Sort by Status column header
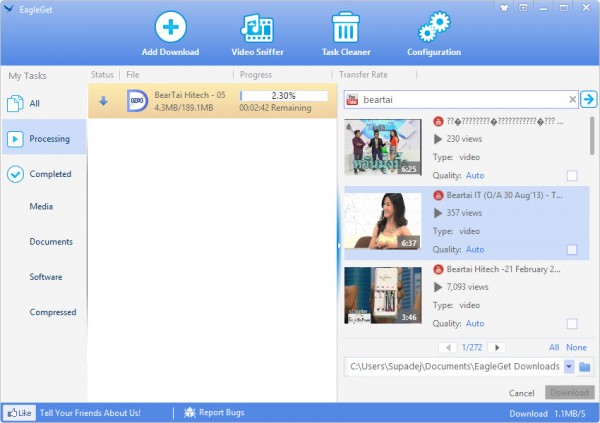The width and height of the screenshot is (600, 423). pyautogui.click(x=102, y=75)
